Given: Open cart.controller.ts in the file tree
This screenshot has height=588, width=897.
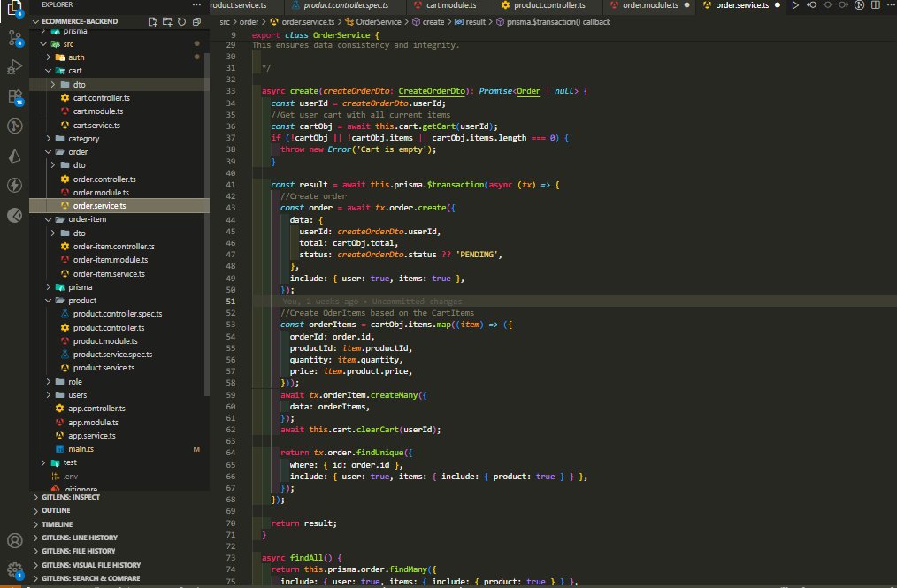Looking at the screenshot, I should coord(101,98).
